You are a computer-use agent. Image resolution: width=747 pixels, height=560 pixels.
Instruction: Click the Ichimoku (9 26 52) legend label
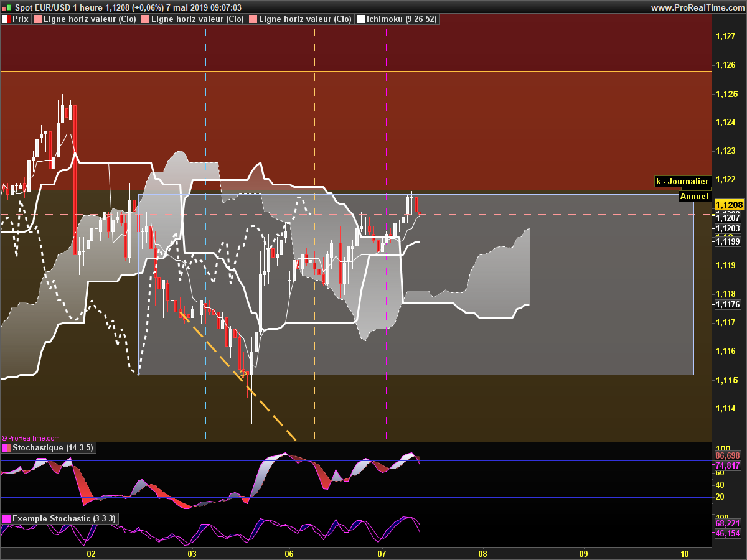click(402, 19)
